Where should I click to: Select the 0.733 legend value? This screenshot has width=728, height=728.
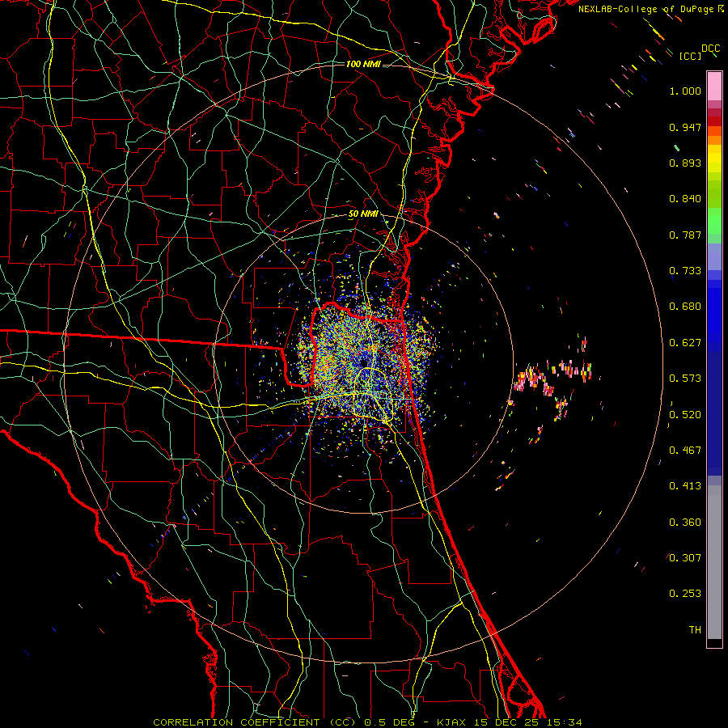pyautogui.click(x=685, y=271)
